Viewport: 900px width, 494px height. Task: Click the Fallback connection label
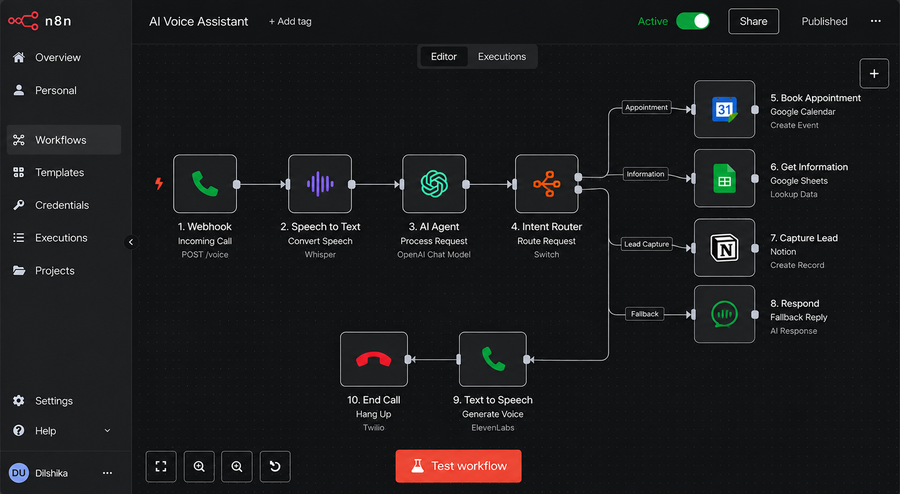(645, 314)
